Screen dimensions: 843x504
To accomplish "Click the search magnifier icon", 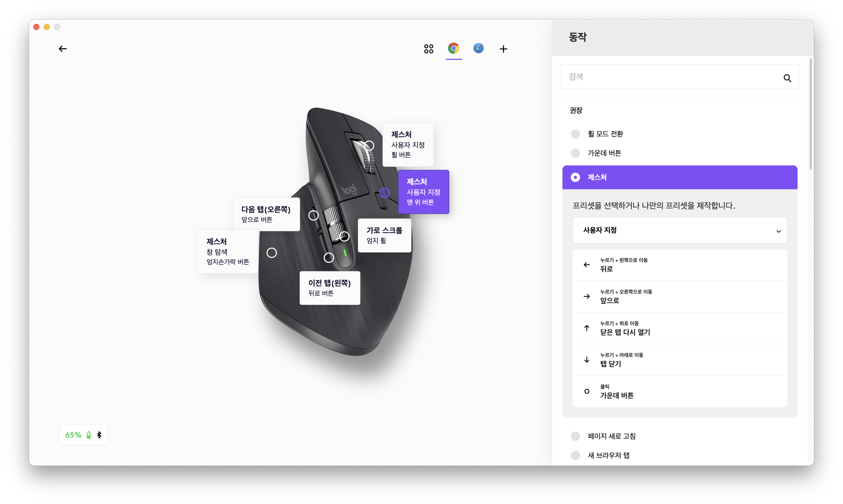I will [787, 78].
